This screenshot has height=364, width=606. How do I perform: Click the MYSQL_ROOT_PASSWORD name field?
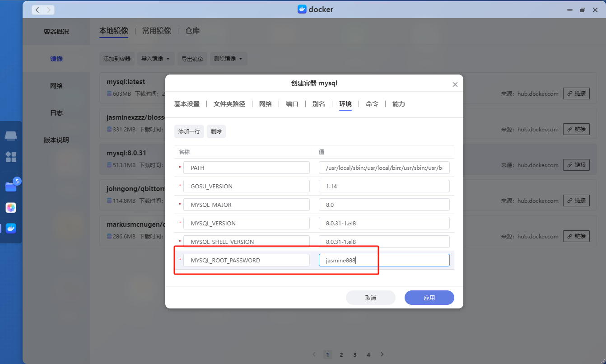tap(247, 260)
